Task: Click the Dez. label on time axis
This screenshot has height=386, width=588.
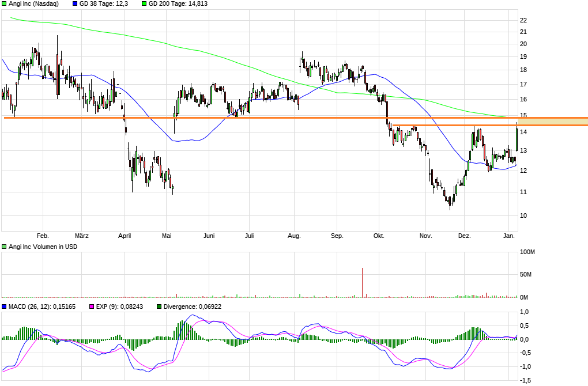Action: click(465, 236)
